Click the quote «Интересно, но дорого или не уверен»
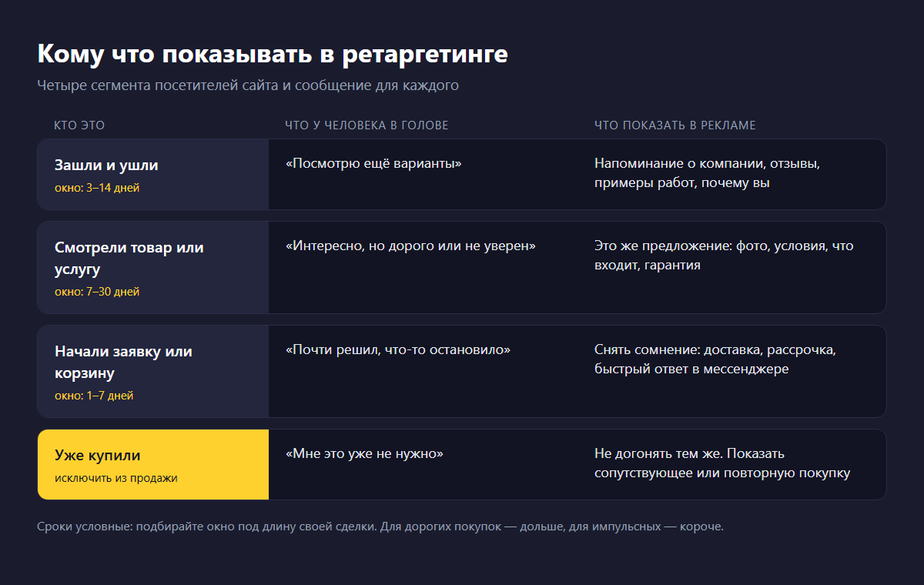Viewport: 924px width, 585px height. tap(410, 246)
